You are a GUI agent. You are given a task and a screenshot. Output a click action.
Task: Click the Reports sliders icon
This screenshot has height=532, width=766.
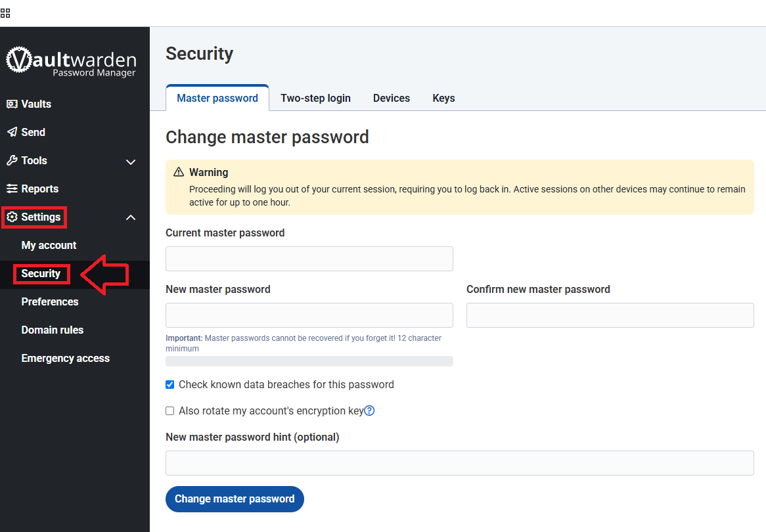(x=12, y=188)
